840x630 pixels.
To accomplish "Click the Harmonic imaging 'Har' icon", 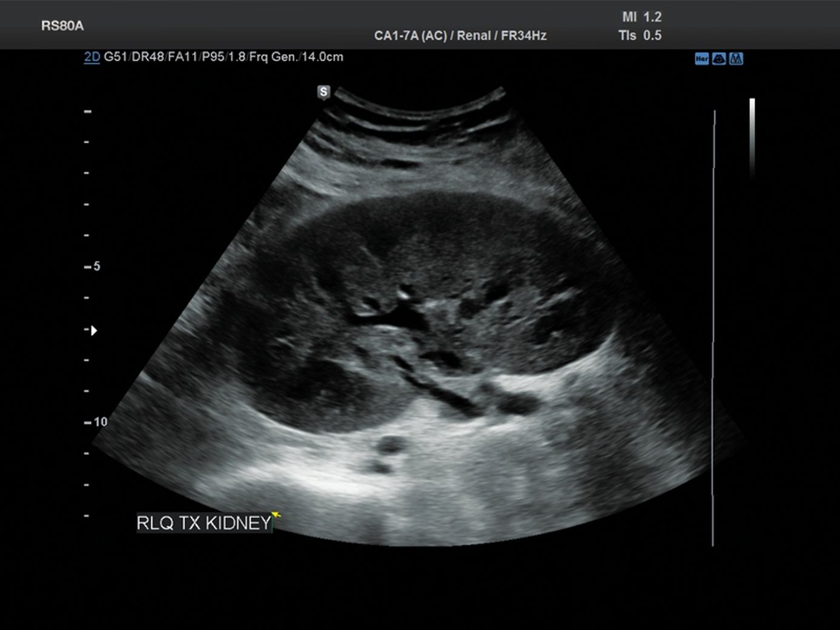I will [701, 59].
